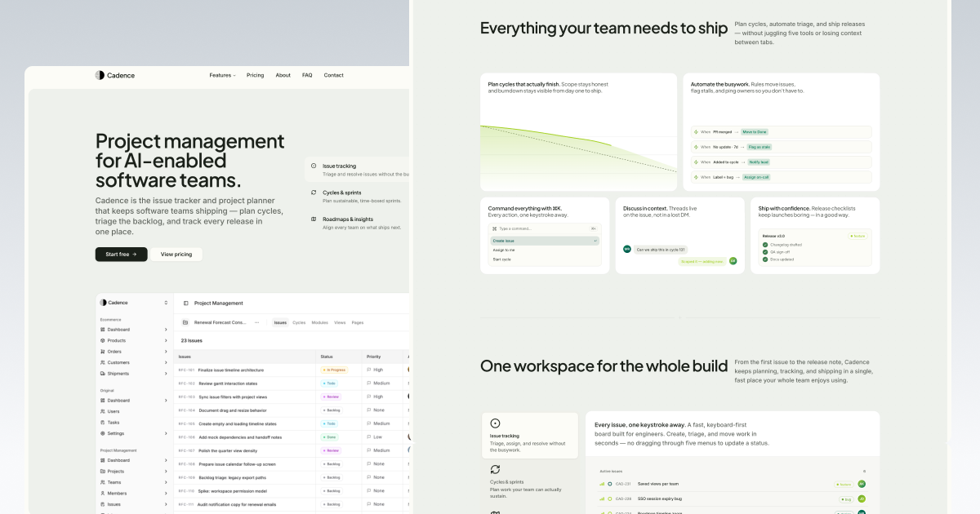Click the Type a command input field

coord(544,228)
